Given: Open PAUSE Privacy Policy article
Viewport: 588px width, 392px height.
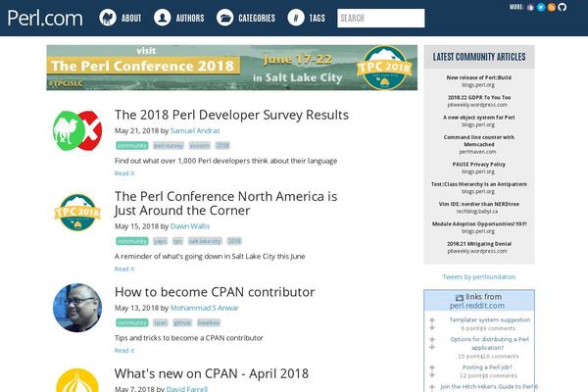Looking at the screenshot, I should 479,165.
